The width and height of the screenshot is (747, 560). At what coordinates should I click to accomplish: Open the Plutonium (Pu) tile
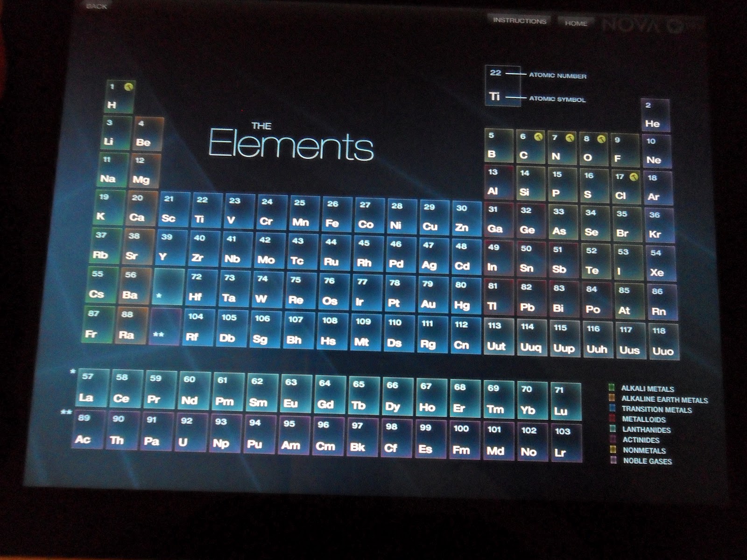pyautogui.click(x=259, y=434)
